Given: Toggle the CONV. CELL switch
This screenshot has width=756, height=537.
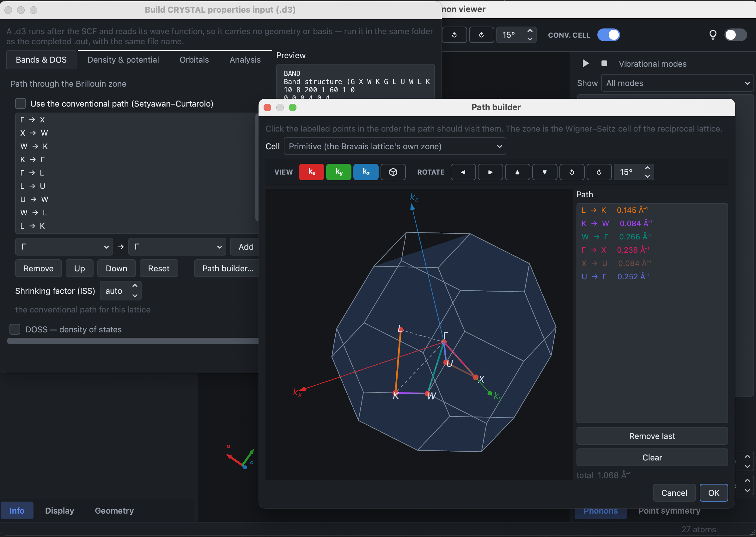Looking at the screenshot, I should coord(608,35).
